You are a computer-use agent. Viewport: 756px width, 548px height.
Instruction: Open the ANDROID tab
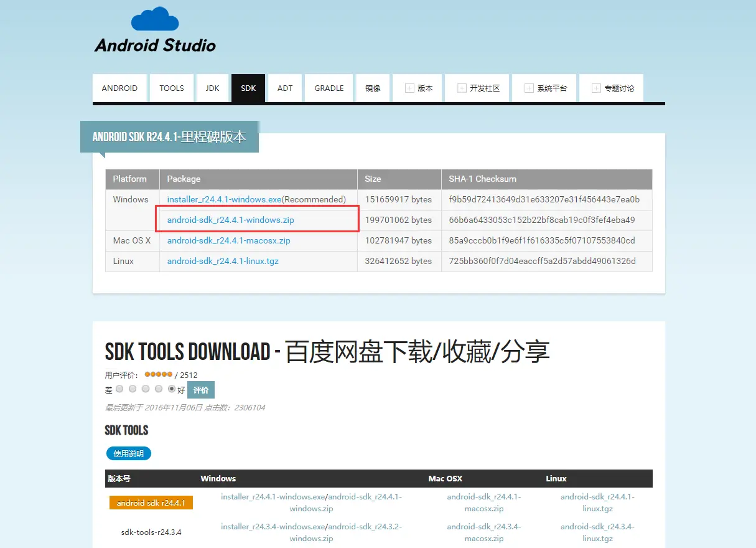119,88
